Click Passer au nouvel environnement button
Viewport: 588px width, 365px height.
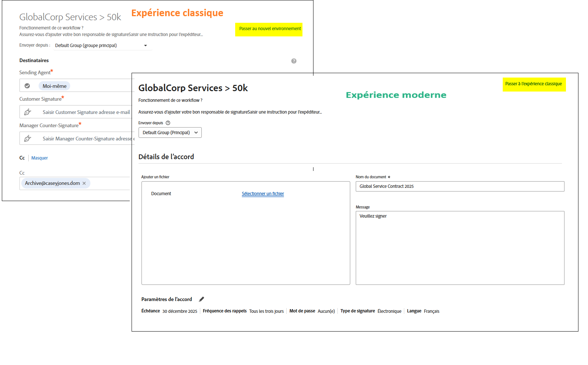pos(269,29)
